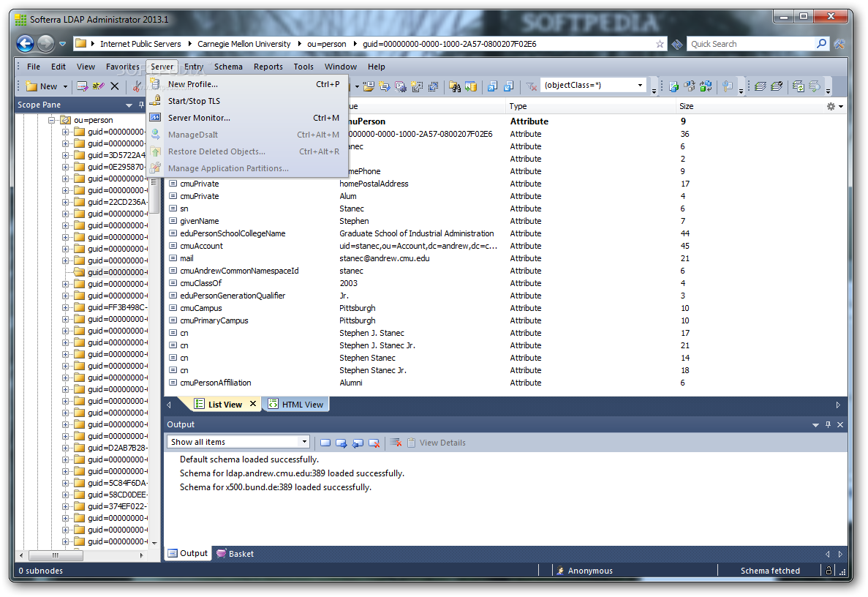This screenshot has height=597, width=868.
Task: Switch to the Basket tab
Action: [235, 553]
